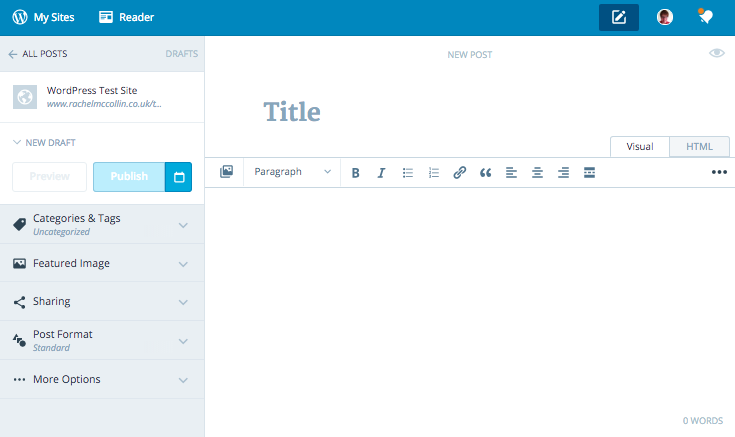This screenshot has width=735, height=437.
Task: Open My Sites from the WordPress logo
Action: click(x=43, y=17)
